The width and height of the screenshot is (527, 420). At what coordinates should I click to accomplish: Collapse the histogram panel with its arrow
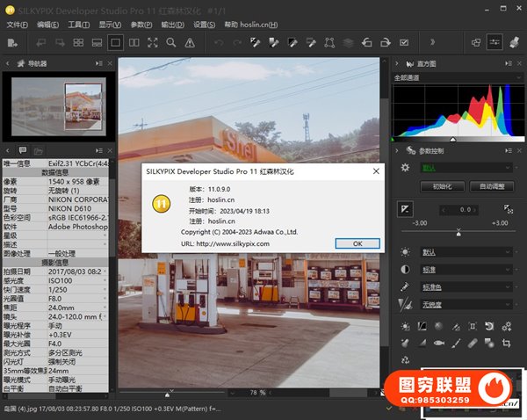point(396,64)
